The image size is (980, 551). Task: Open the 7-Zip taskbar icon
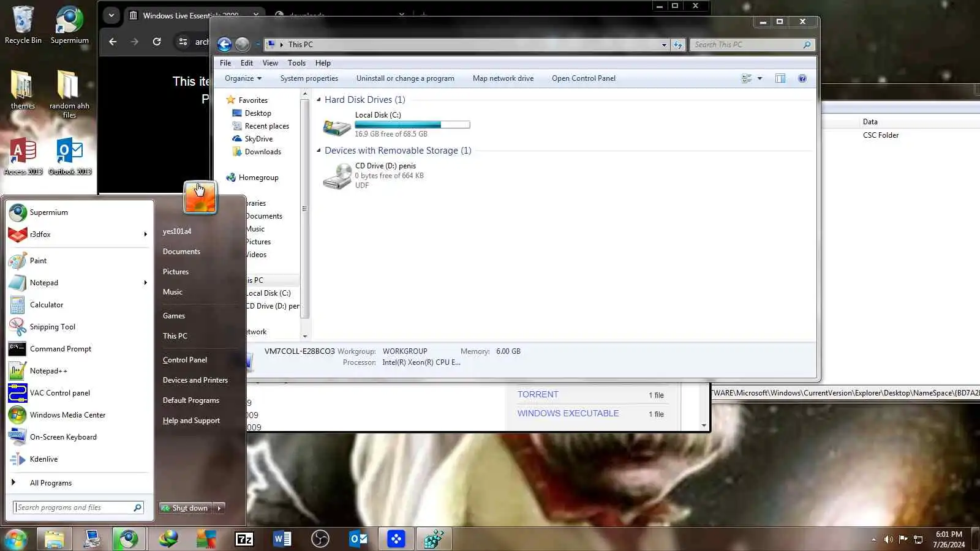click(244, 539)
